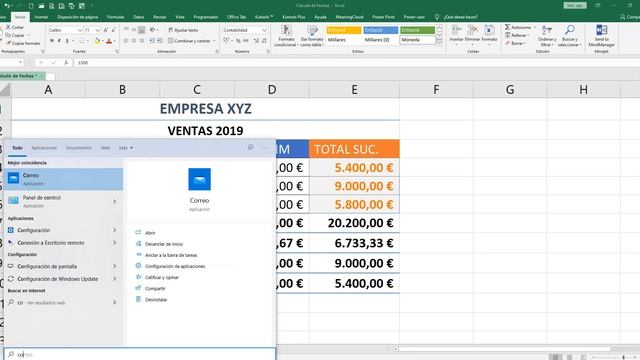Click the green Énfasis cell style swatch

[418, 30]
